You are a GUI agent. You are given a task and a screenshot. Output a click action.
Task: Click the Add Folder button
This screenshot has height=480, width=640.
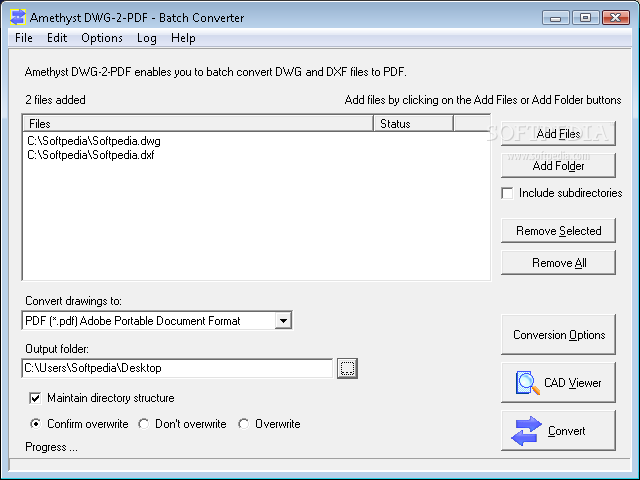click(x=558, y=166)
